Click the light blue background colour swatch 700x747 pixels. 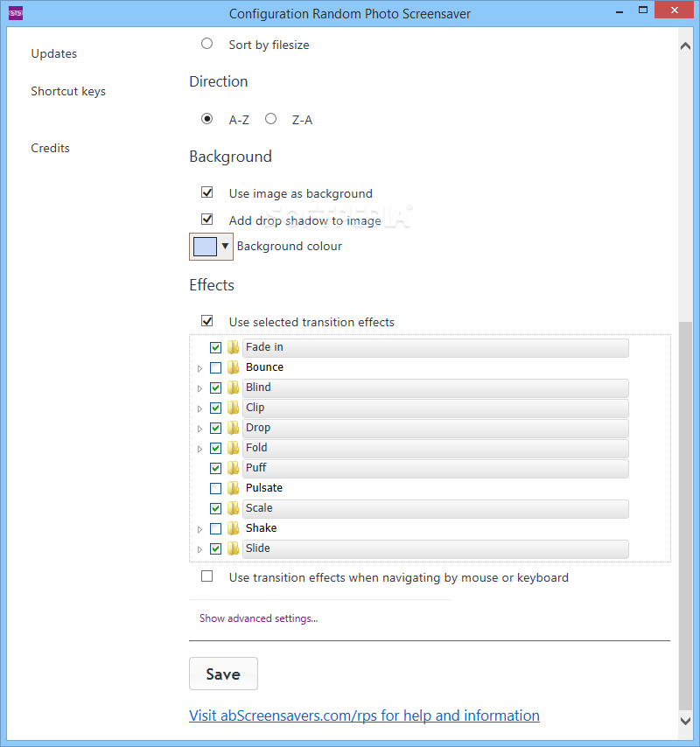205,247
